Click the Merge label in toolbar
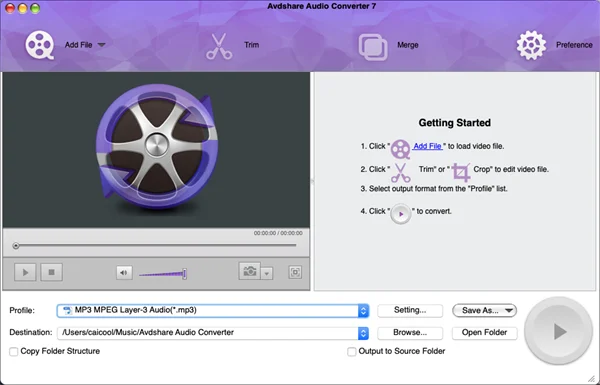This screenshot has width=600, height=385. point(408,45)
